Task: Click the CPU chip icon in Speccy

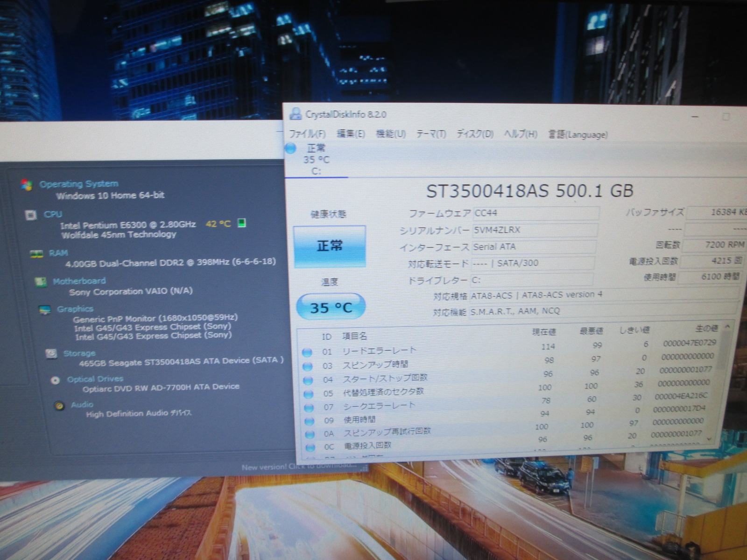Action: 31,215
